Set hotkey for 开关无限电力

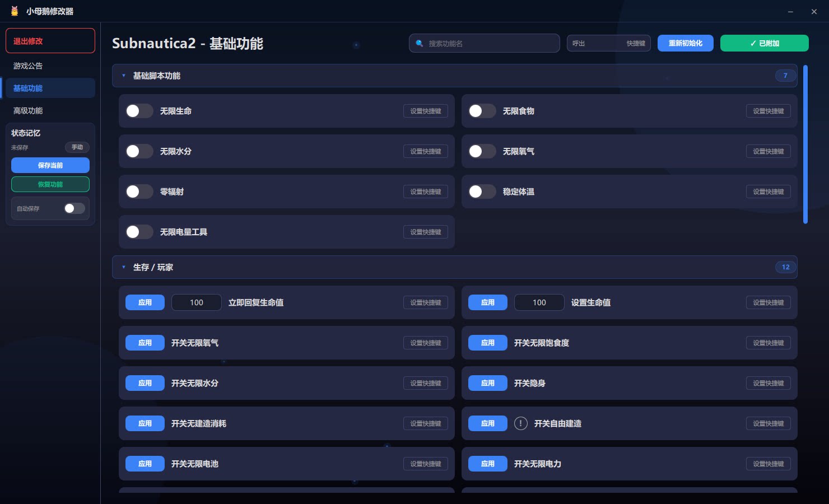click(769, 464)
